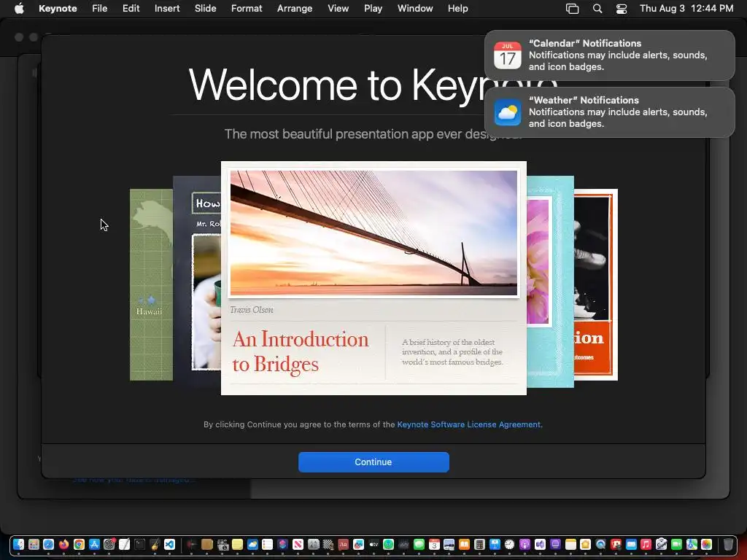Viewport: 747px width, 560px height.
Task: Open the Arrange menu
Action: tap(295, 8)
